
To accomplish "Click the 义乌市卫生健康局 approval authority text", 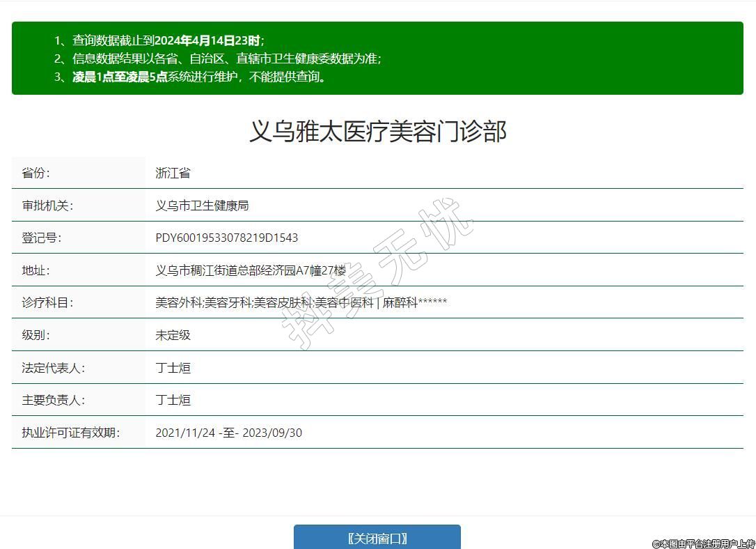I will [202, 206].
